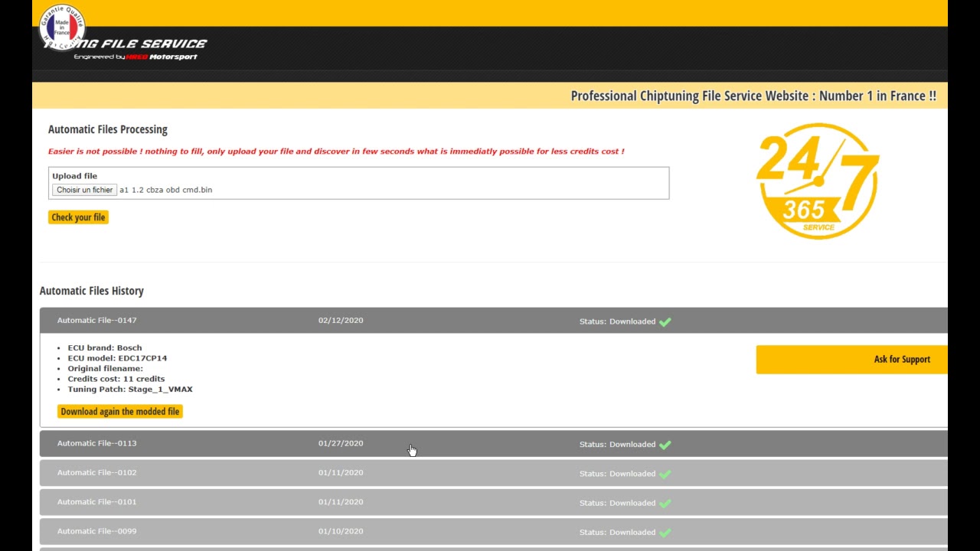Click Download again the modded file
The height and width of the screenshot is (551, 980).
pos(119,412)
